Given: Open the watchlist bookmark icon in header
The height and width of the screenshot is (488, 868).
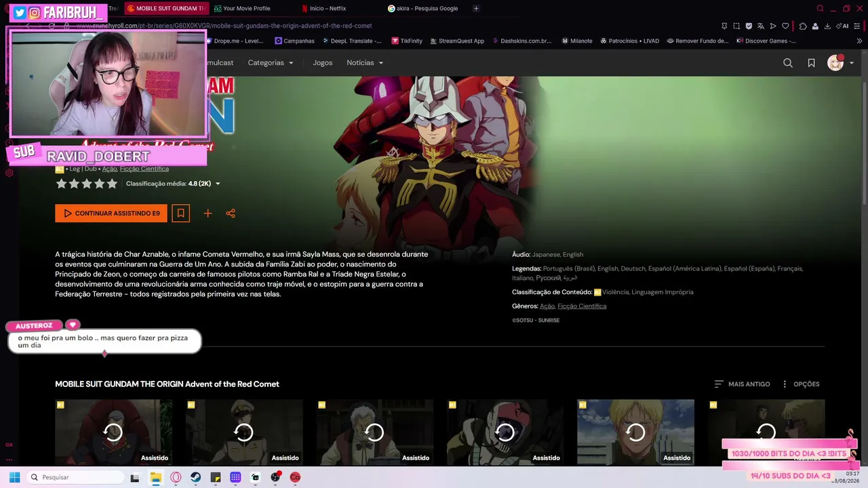Looking at the screenshot, I should [x=811, y=62].
